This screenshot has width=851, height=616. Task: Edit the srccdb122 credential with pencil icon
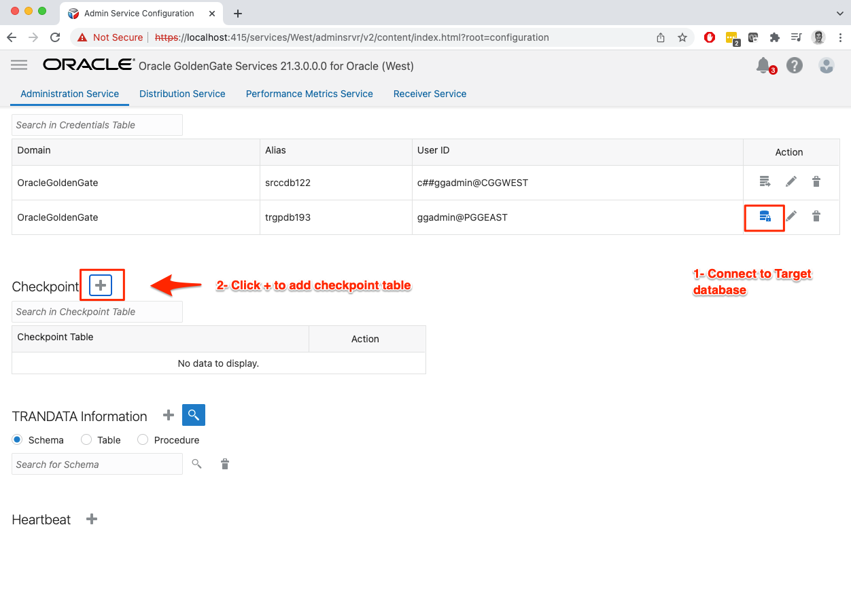click(x=791, y=181)
